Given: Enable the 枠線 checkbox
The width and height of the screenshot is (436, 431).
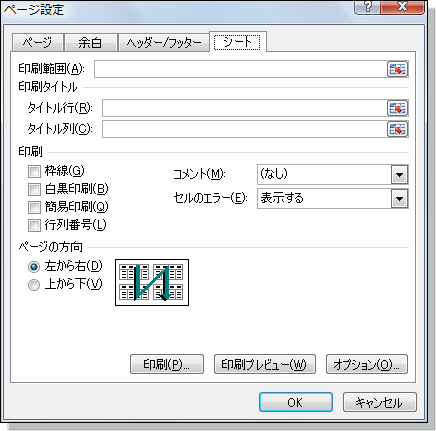Looking at the screenshot, I should pos(34,172).
